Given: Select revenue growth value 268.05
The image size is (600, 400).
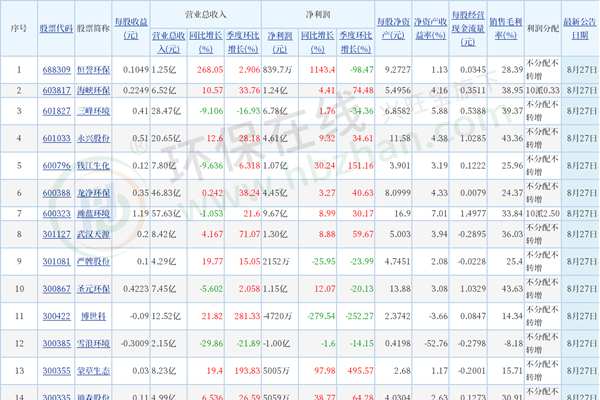Looking at the screenshot, I should click(210, 70).
